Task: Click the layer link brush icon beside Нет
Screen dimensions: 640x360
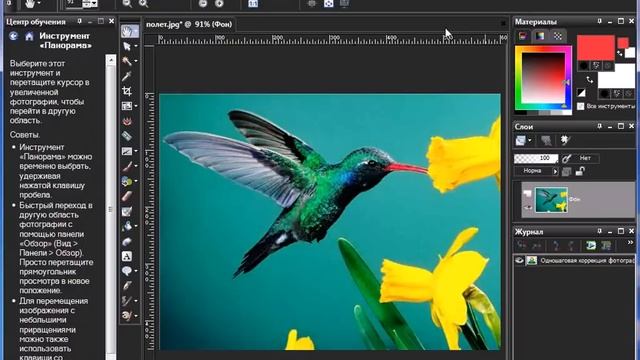Action: pos(567,158)
